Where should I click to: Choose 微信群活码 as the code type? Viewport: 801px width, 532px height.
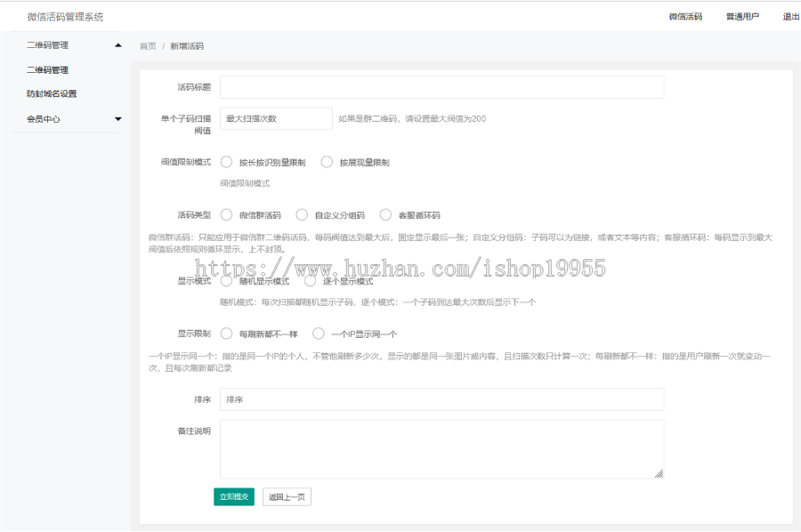point(227,214)
